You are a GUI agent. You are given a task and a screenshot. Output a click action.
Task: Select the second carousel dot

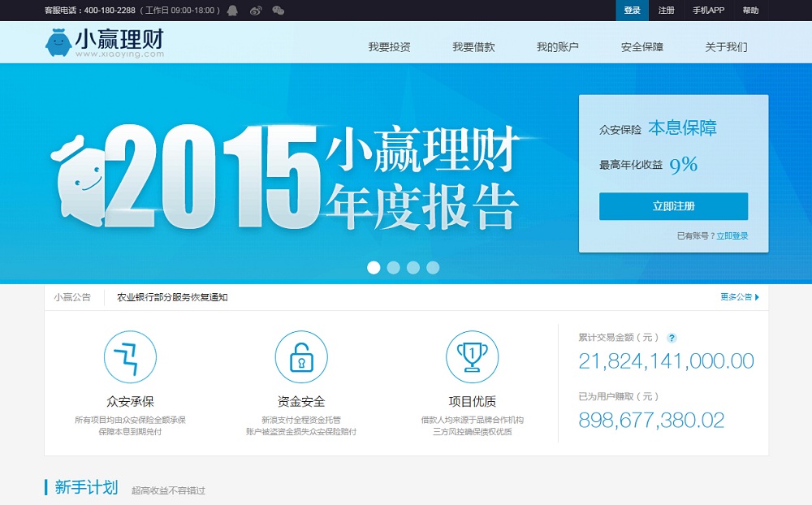pyautogui.click(x=394, y=267)
